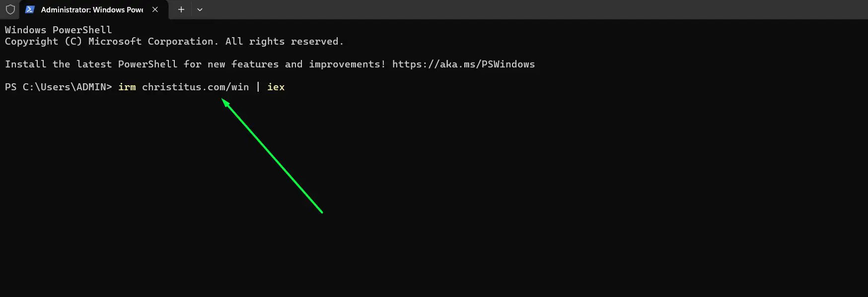Open the terminal profile selector chevron
The height and width of the screenshot is (297, 868).
200,9
